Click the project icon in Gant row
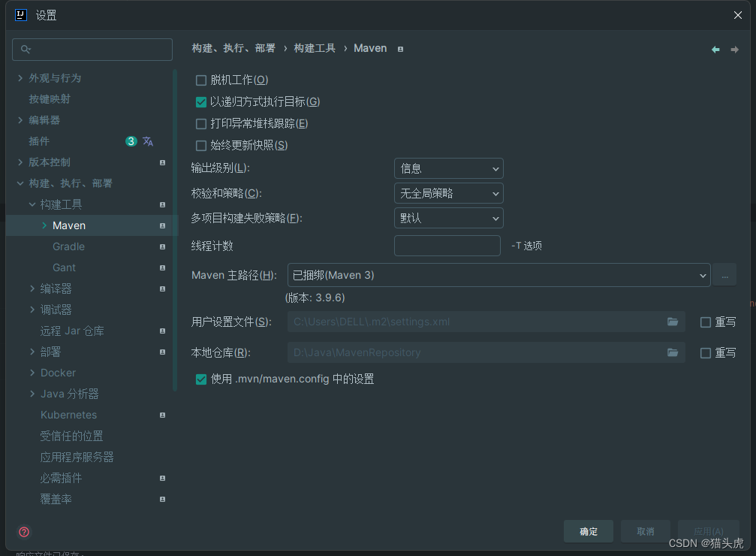 pos(162,268)
